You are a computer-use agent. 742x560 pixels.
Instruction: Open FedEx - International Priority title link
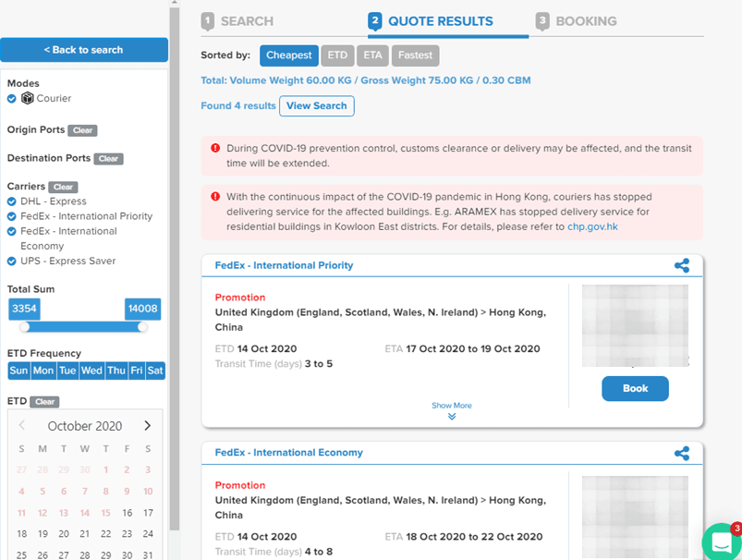tap(284, 265)
